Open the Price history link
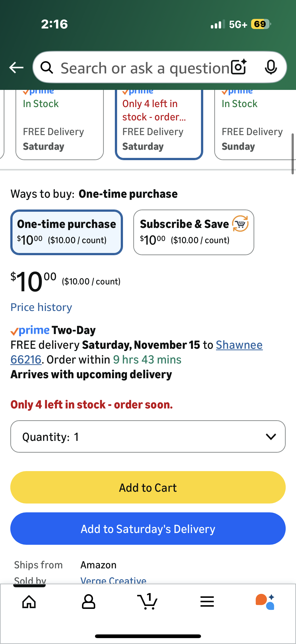296x644 pixels. (x=41, y=307)
